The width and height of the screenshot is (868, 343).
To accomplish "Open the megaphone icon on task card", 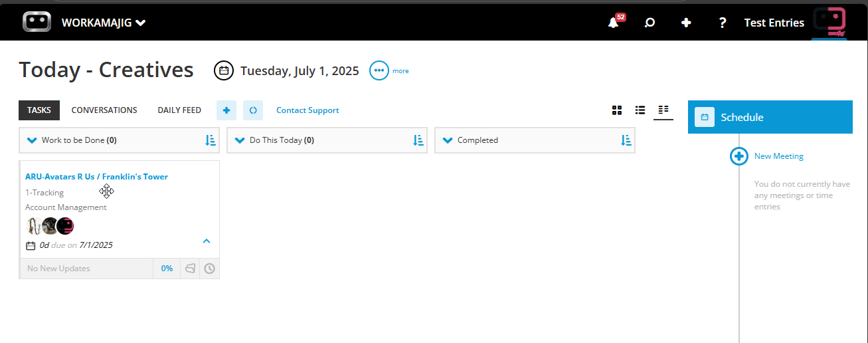I will [190, 269].
